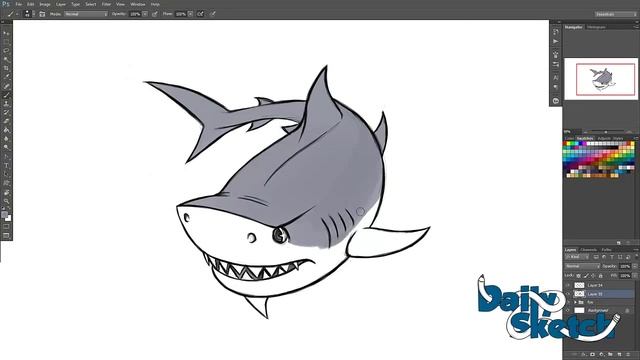Create a new layer group
Viewport: 640px width, 360px height.
[610, 354]
